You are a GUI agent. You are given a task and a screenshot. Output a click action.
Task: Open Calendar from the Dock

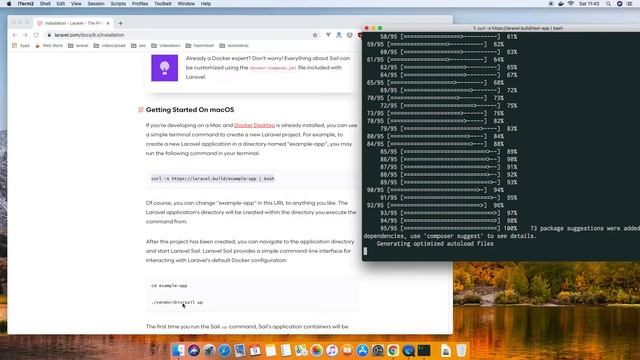pyautogui.click(x=255, y=350)
